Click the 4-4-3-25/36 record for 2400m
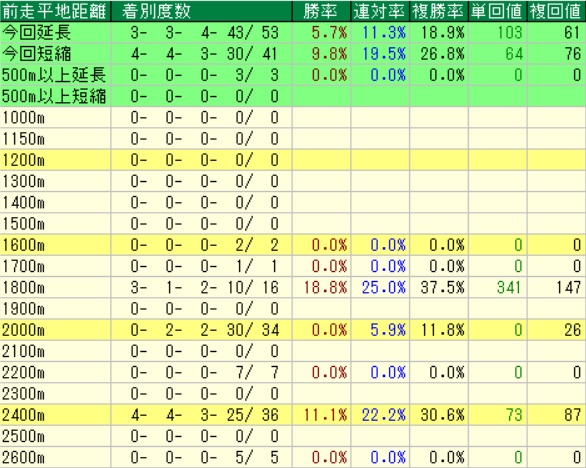 pyautogui.click(x=205, y=415)
